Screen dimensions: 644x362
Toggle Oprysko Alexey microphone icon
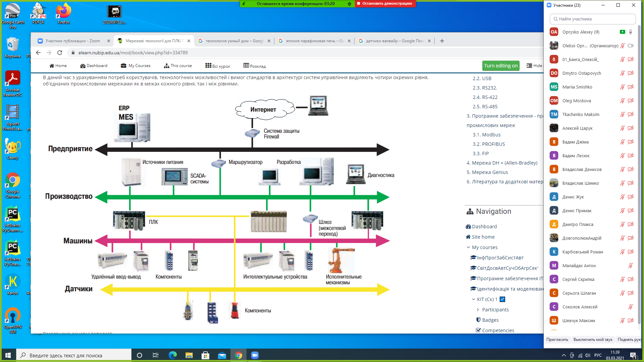click(x=631, y=32)
